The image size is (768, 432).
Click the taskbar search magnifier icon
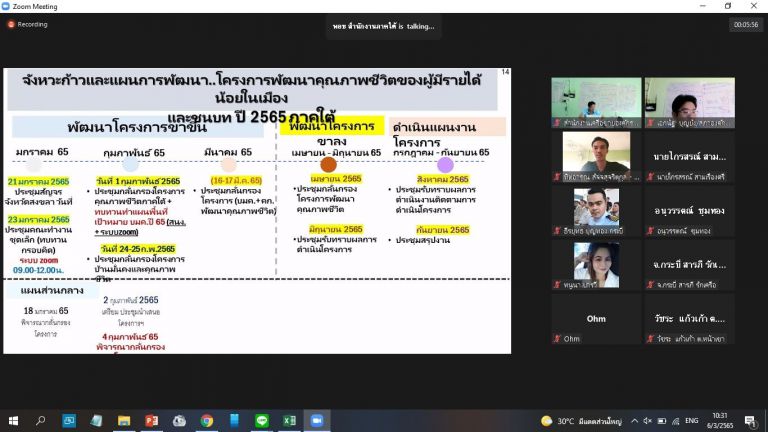(41, 421)
